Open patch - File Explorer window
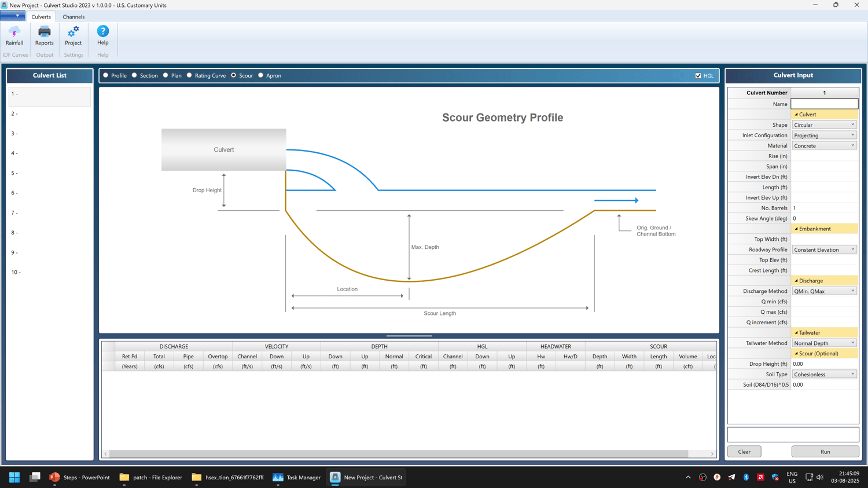 click(x=150, y=477)
